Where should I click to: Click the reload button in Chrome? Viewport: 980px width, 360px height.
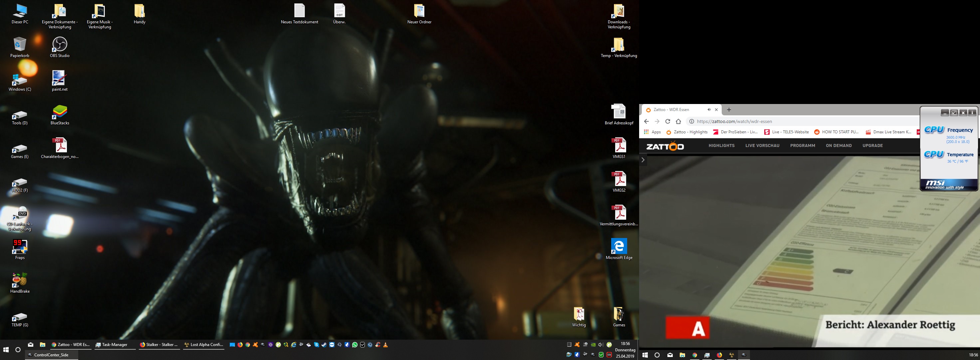pos(667,122)
